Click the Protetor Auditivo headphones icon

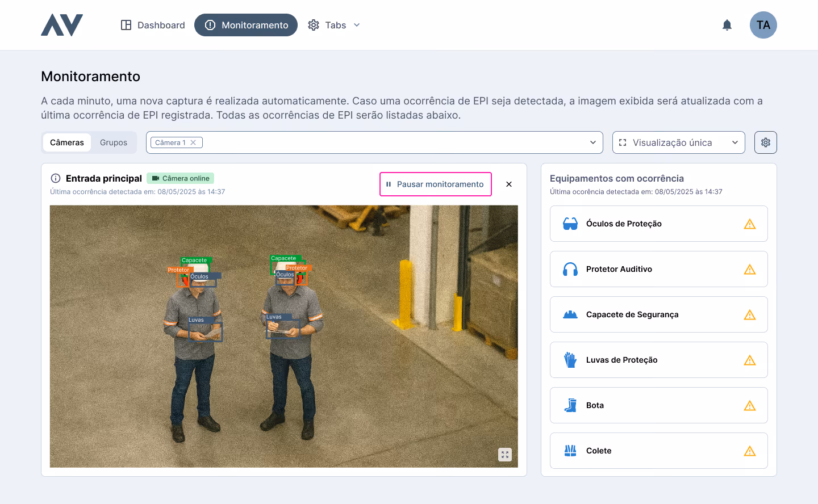pos(570,269)
